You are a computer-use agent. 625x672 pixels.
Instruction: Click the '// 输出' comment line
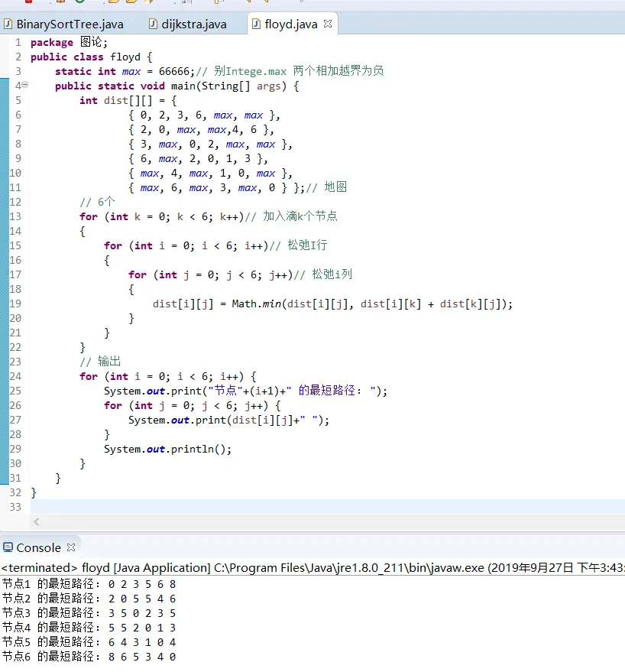point(100,362)
